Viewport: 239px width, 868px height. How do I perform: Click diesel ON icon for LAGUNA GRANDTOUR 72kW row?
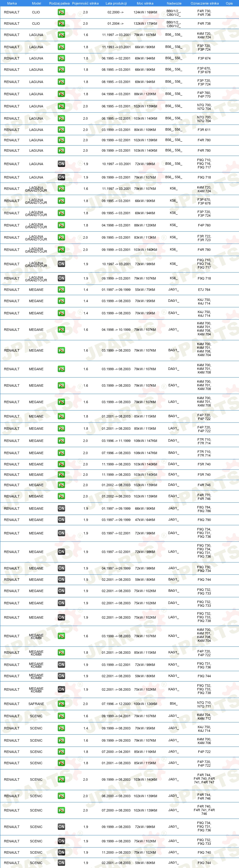(61, 264)
